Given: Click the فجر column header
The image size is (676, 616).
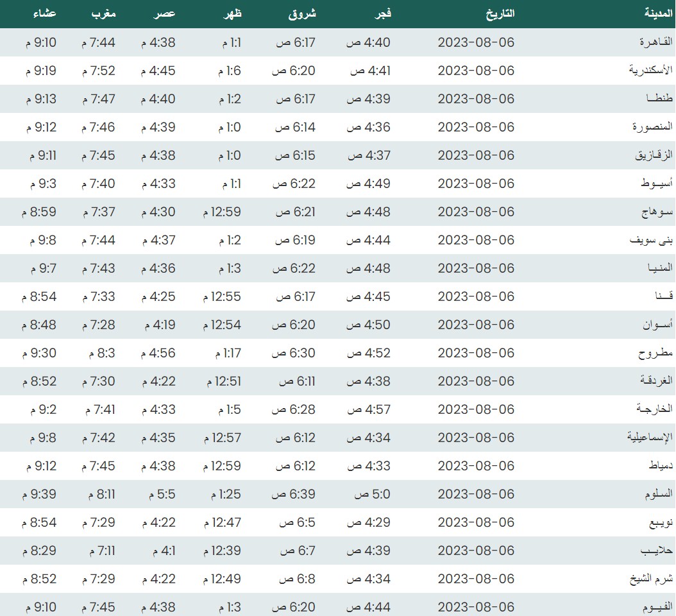Looking at the screenshot, I should 383,13.
